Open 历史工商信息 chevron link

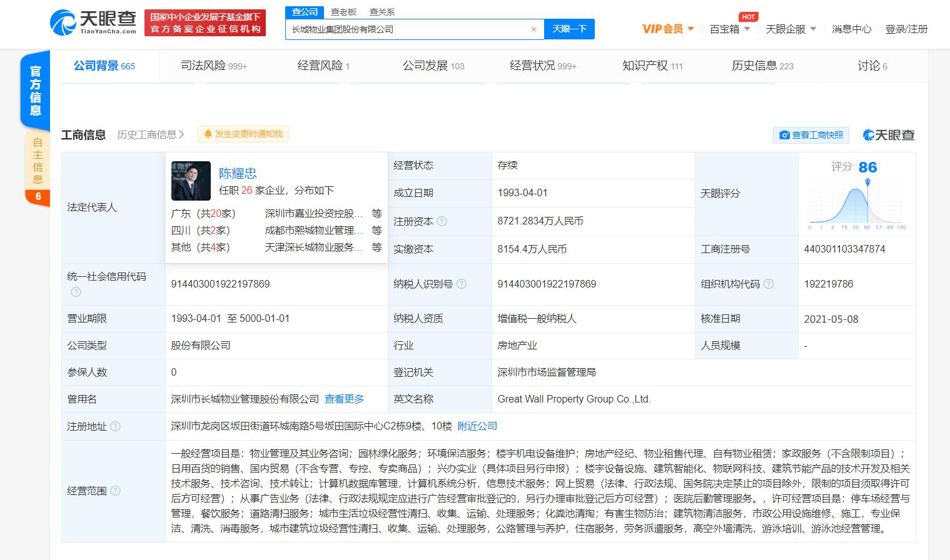(151, 134)
